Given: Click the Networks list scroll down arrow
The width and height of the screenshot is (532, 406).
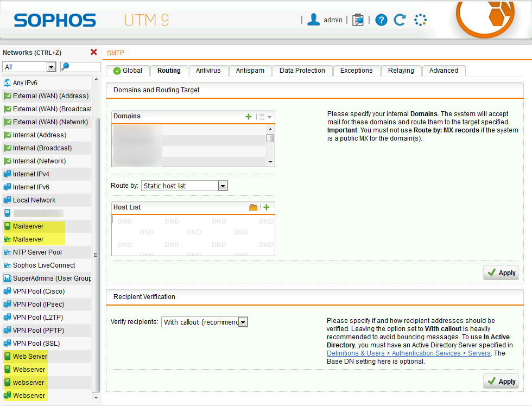Looking at the screenshot, I should (96, 397).
